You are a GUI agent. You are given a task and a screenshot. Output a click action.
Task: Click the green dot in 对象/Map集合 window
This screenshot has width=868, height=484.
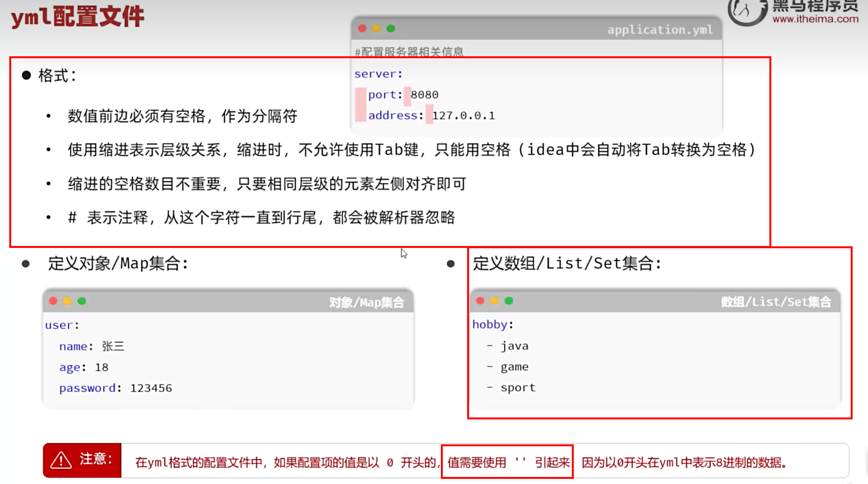tap(82, 301)
